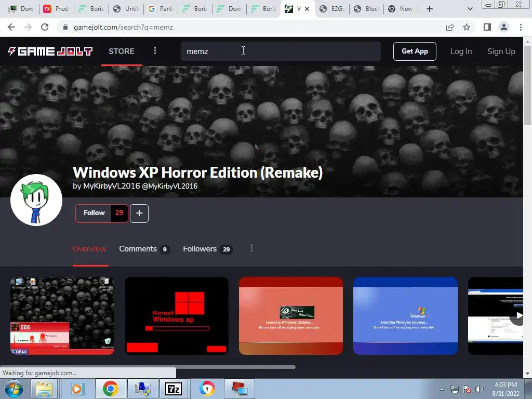Select the Overview tab
The image size is (532, 399).
[x=89, y=249]
